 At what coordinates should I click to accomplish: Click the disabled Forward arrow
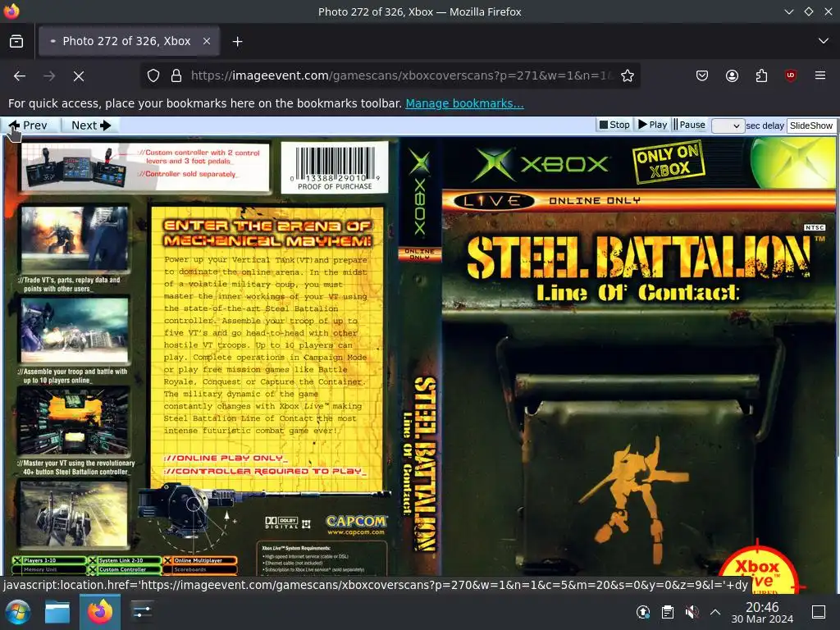49,76
